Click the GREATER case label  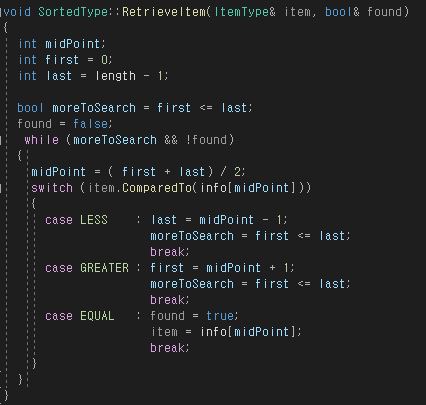104,268
